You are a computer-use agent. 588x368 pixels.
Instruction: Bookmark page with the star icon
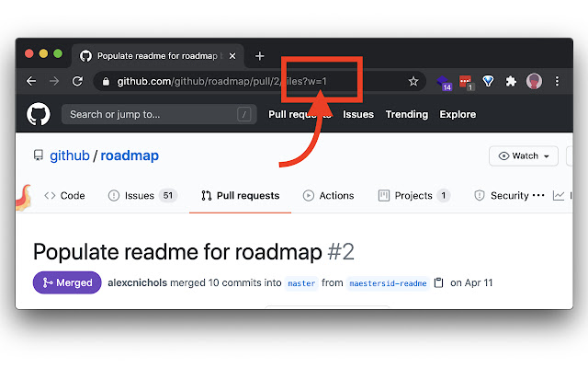click(413, 81)
